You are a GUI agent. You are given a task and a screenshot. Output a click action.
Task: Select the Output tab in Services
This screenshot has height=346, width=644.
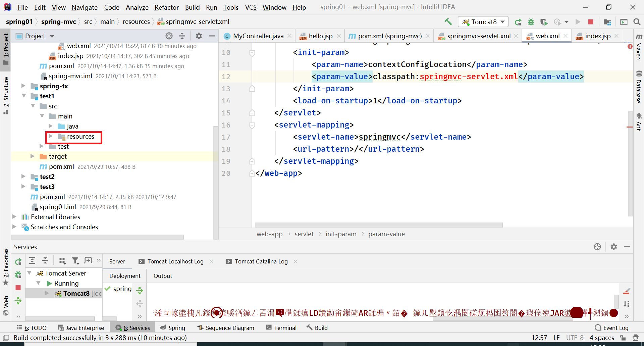(163, 276)
